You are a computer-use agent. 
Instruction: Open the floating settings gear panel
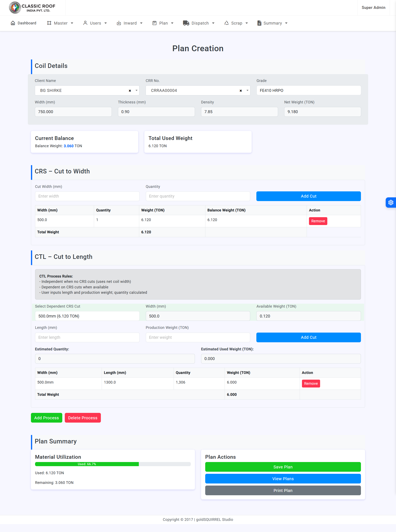click(391, 203)
